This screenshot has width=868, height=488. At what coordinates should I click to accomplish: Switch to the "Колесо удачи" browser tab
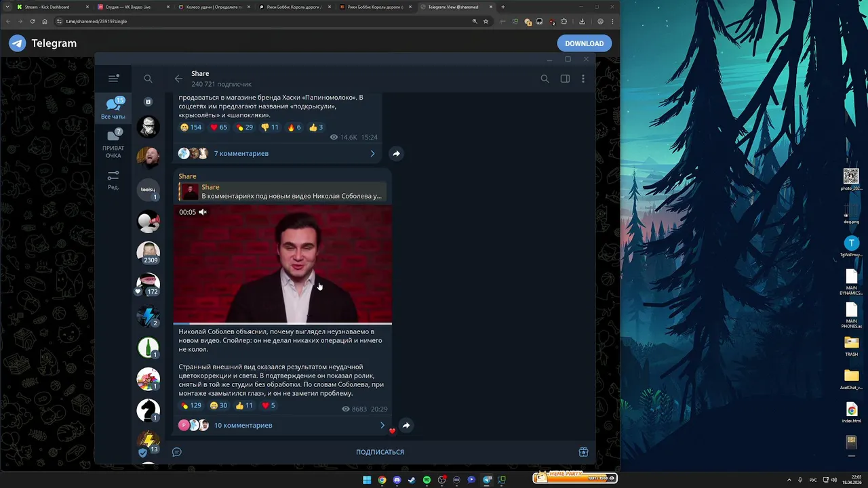tap(214, 7)
